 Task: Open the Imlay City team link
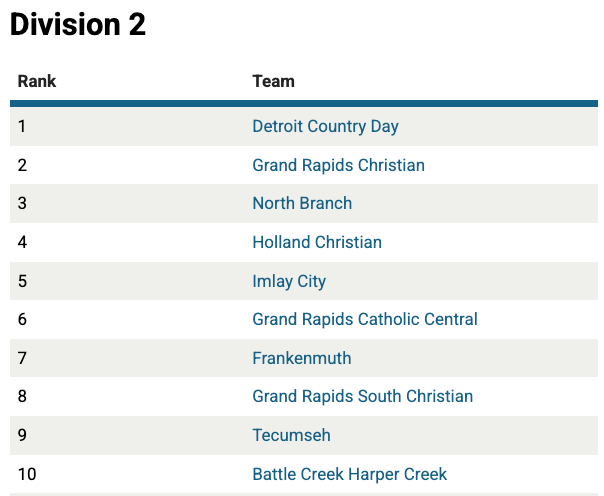coord(289,281)
